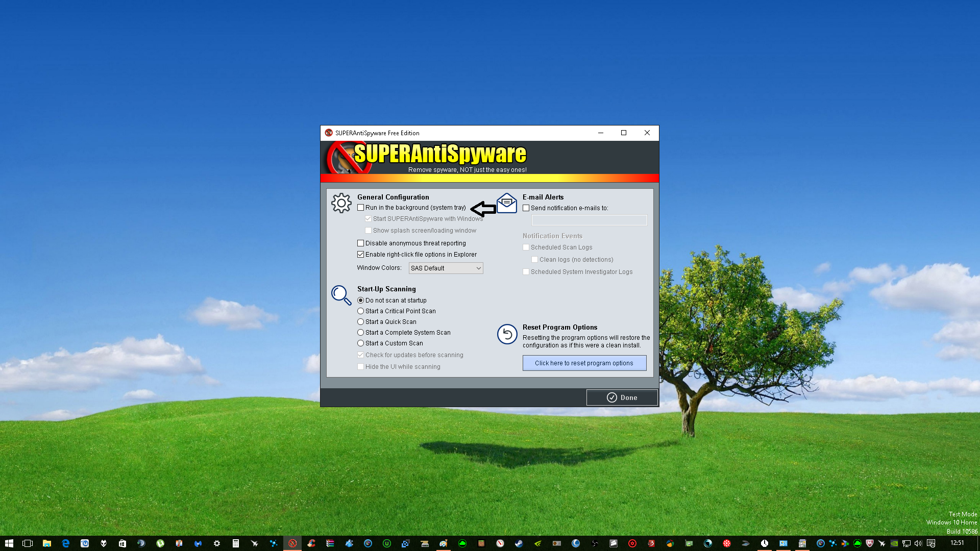Click the SUPERAntiSpyware icon in the taskbar

(292, 543)
